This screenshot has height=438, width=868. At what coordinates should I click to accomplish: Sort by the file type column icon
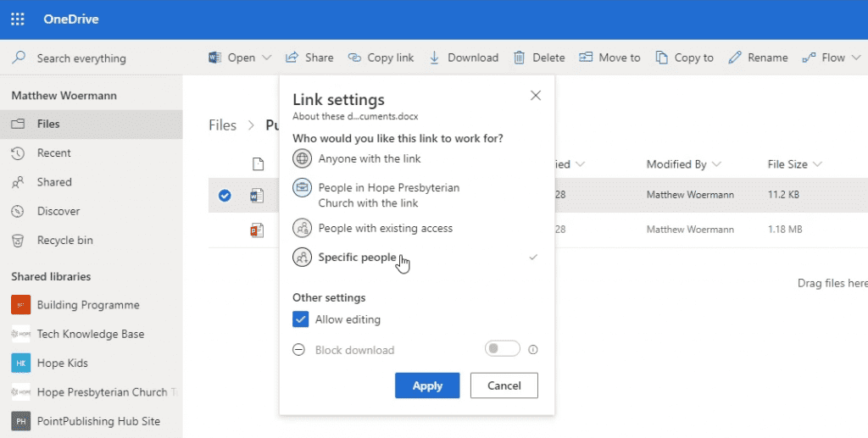coord(258,164)
